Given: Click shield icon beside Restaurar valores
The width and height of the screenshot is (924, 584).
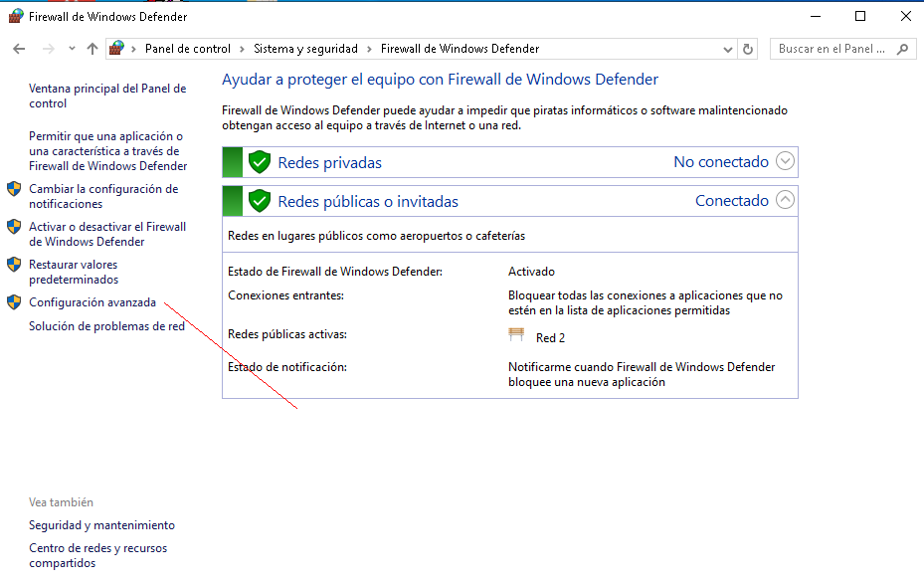Looking at the screenshot, I should pyautogui.click(x=14, y=265).
